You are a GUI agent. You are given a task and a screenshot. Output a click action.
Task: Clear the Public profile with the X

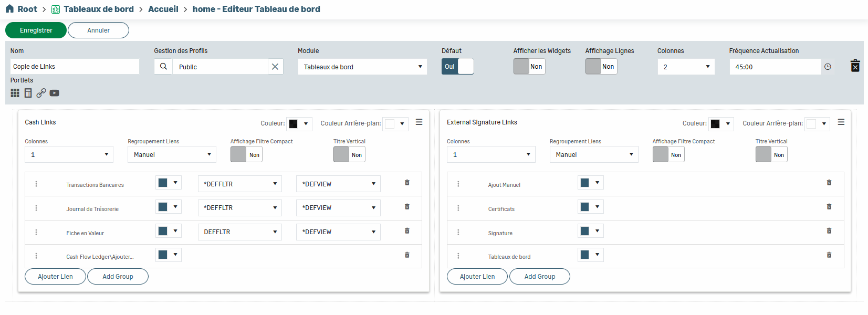(x=275, y=67)
